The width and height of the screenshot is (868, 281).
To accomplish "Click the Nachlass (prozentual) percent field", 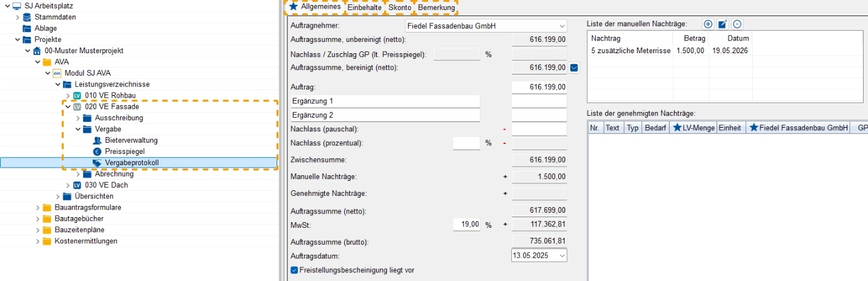I will [466, 143].
